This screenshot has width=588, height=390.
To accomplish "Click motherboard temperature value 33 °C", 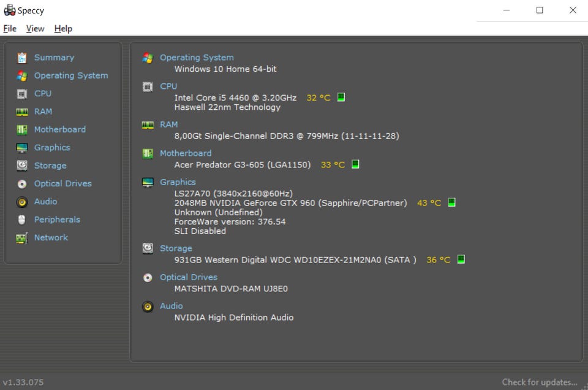I will pyautogui.click(x=333, y=165).
